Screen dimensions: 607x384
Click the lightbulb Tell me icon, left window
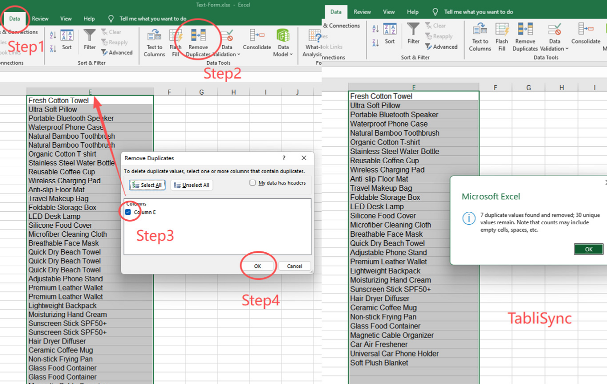111,19
